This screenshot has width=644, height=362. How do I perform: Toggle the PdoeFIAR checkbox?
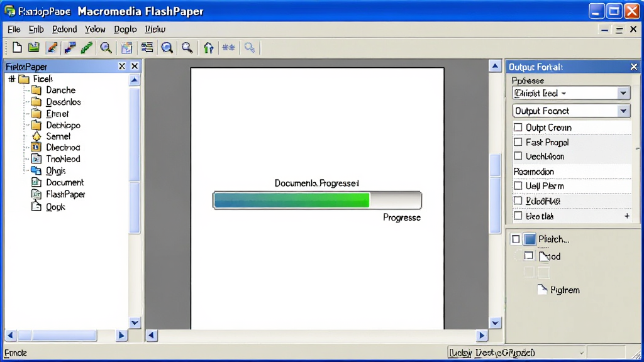coord(518,200)
